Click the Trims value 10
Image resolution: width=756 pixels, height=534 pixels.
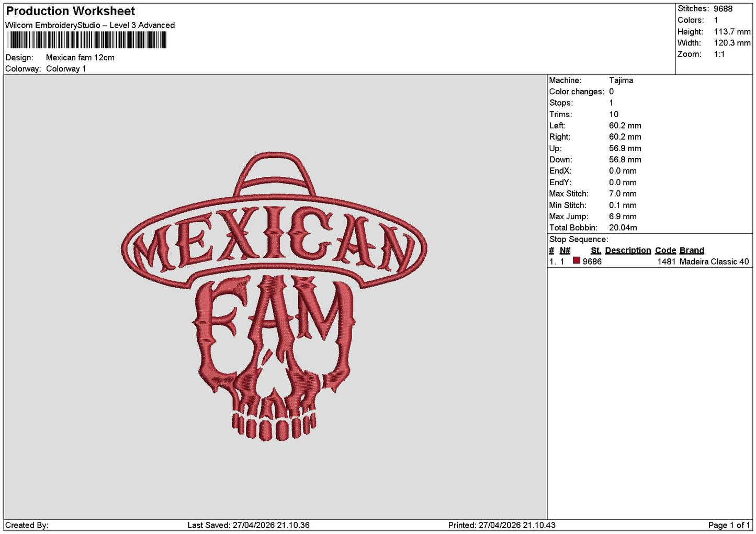click(614, 114)
